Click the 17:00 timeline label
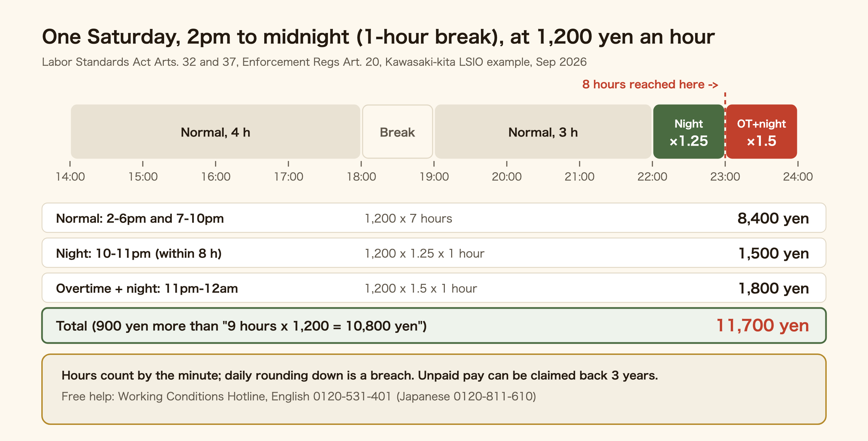 point(288,176)
